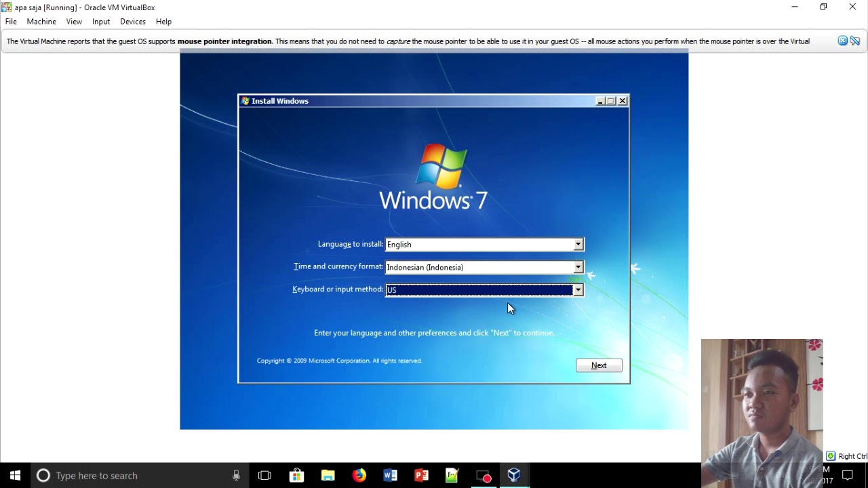Open the screen recorder taskbar icon

coord(484,476)
